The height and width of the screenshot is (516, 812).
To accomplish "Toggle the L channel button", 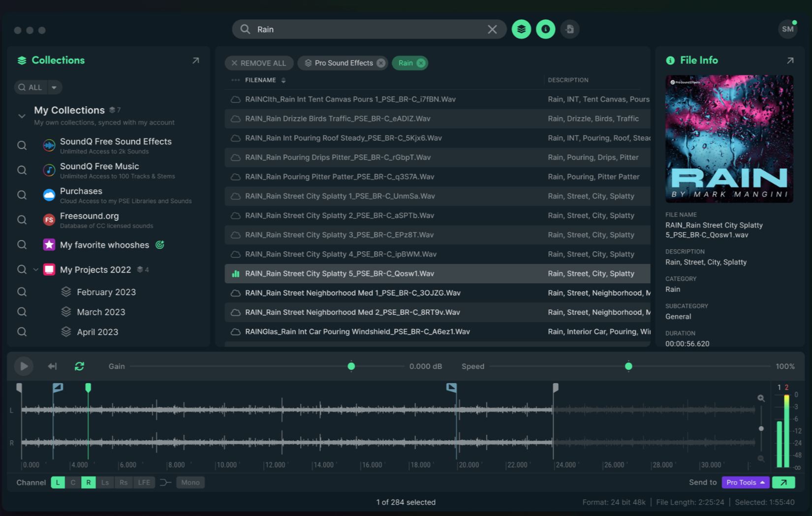I will tap(58, 483).
